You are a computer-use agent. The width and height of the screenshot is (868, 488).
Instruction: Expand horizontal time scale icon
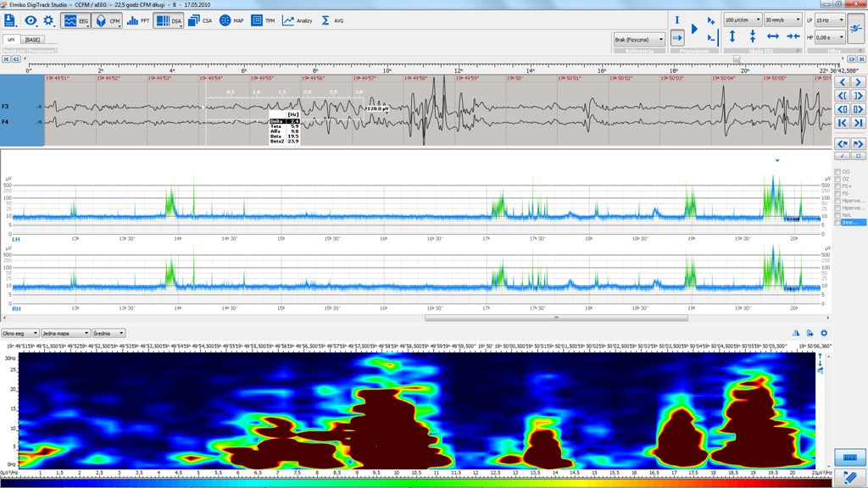pos(773,37)
